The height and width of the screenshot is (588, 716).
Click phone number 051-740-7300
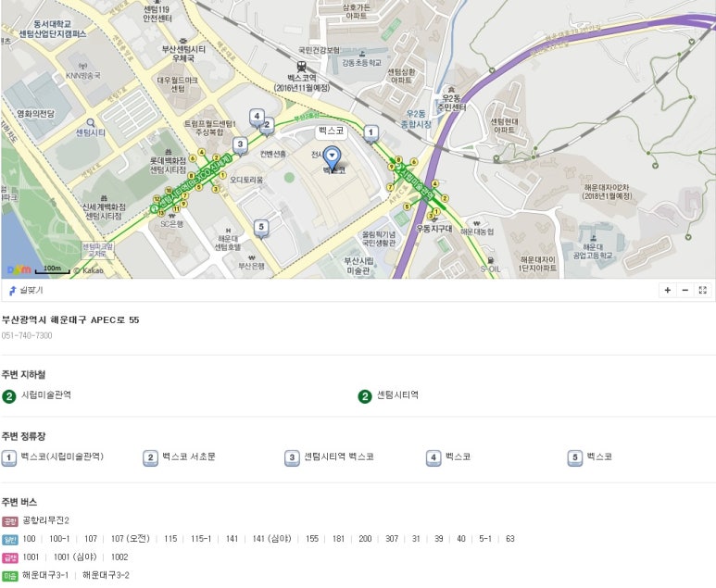pos(27,335)
